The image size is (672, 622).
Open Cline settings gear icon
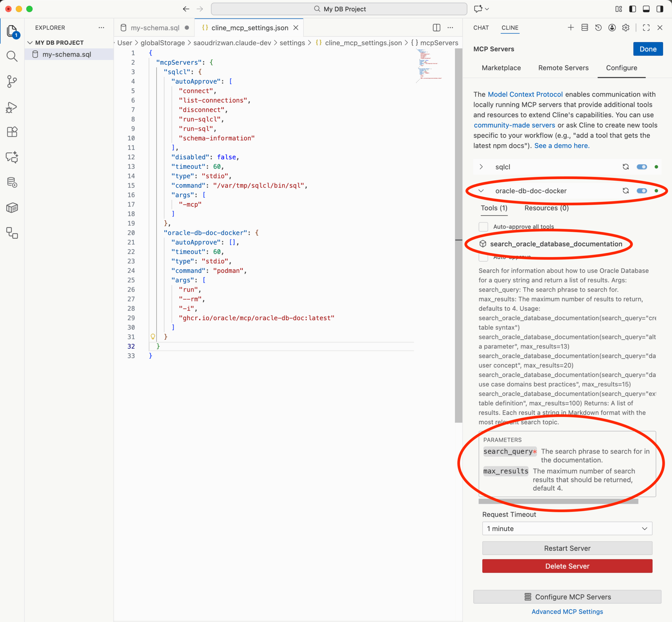626,28
